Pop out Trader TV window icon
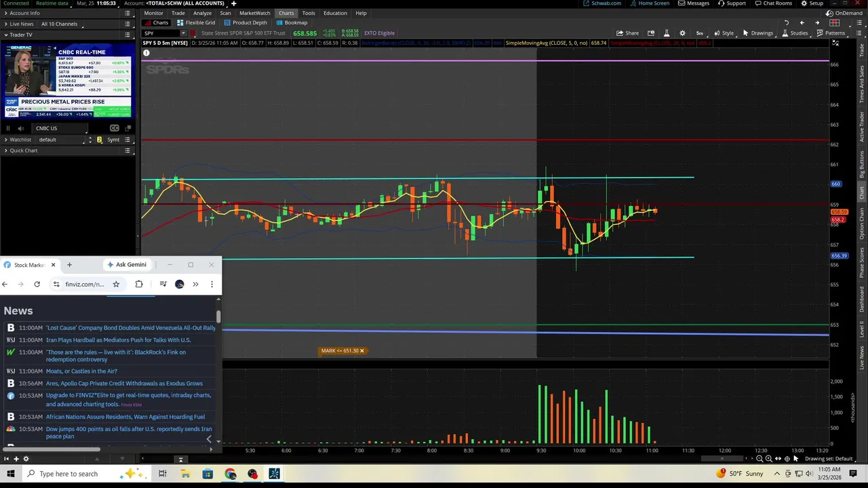Viewport: 868px width, 488px height. point(127,128)
